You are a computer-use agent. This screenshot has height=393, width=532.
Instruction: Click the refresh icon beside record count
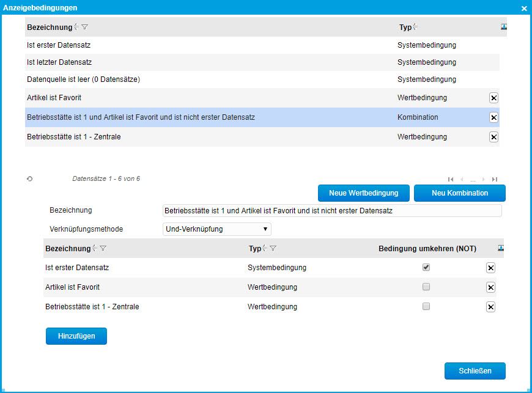click(x=29, y=179)
